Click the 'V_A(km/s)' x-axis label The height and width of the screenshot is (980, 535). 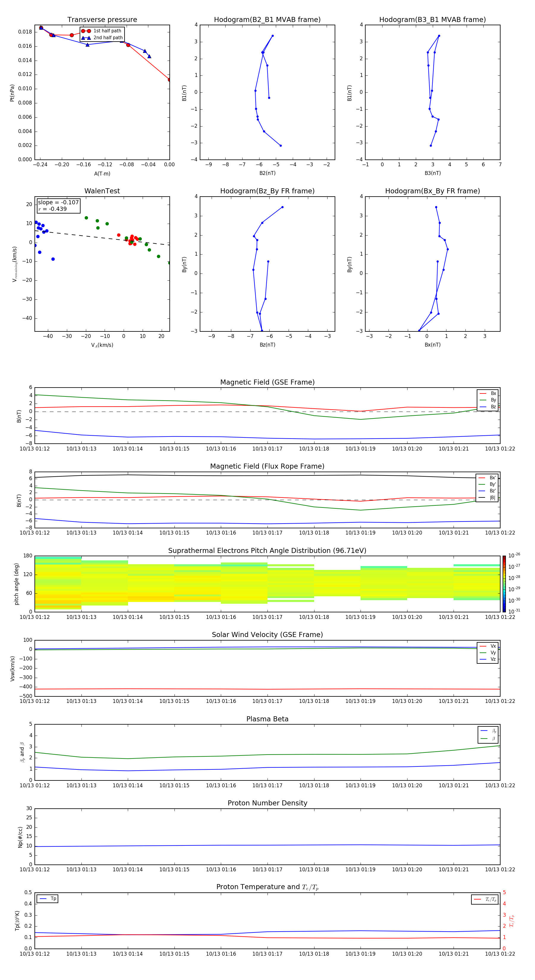point(102,345)
